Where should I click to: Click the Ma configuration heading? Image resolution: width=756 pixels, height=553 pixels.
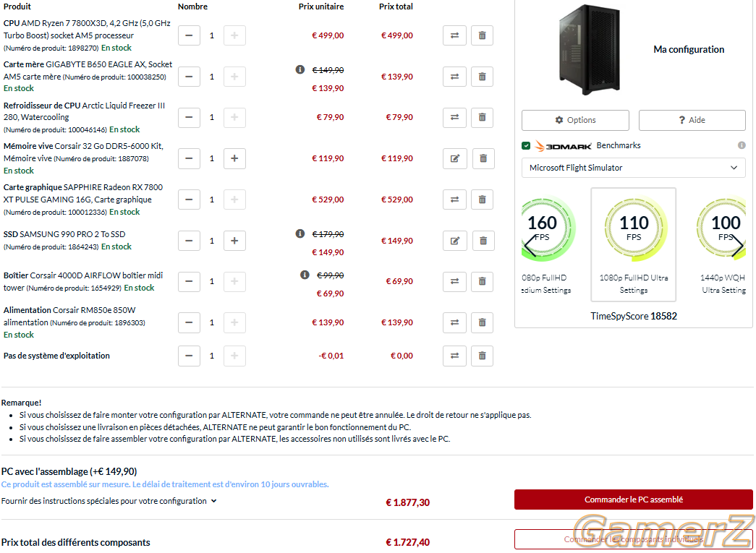pos(689,50)
